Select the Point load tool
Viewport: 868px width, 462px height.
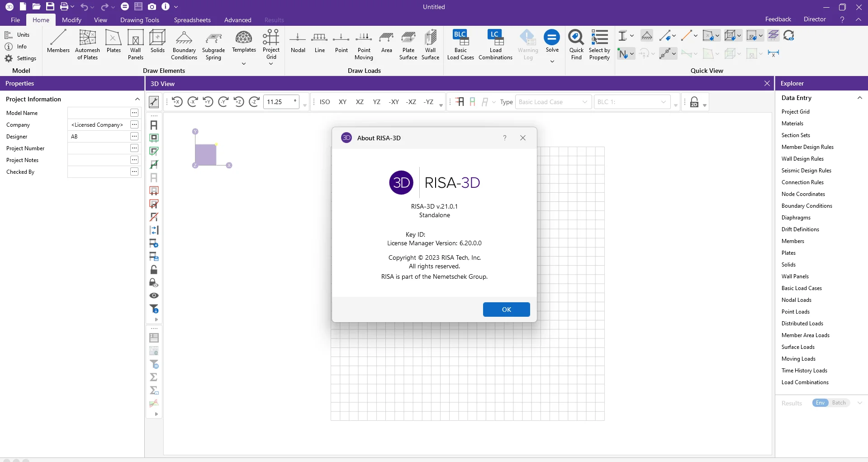342,42
